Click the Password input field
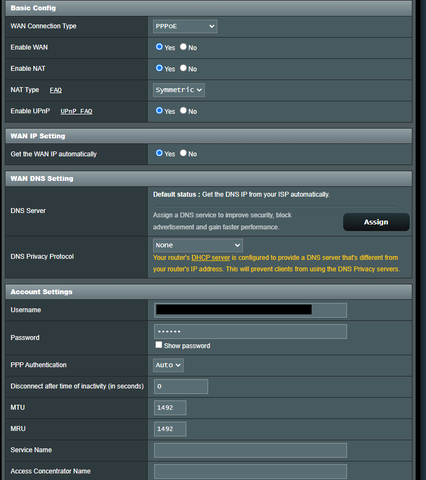This screenshot has height=480, width=426. point(250,332)
